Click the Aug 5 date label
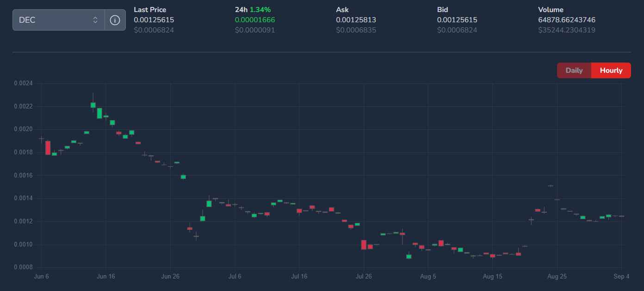This screenshot has width=644, height=291. (428, 277)
